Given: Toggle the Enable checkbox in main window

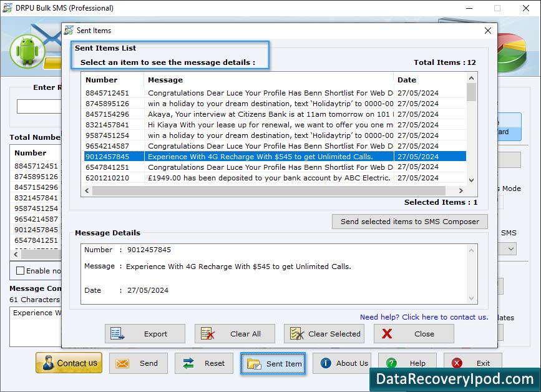Looking at the screenshot, I should coord(21,271).
